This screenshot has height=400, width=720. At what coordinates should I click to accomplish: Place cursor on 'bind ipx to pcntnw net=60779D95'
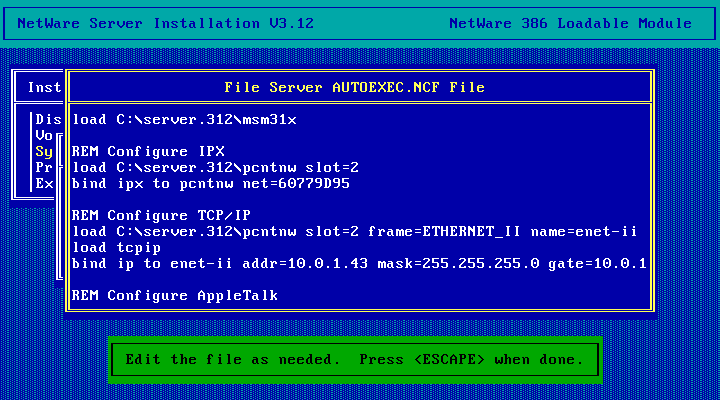click(x=211, y=184)
